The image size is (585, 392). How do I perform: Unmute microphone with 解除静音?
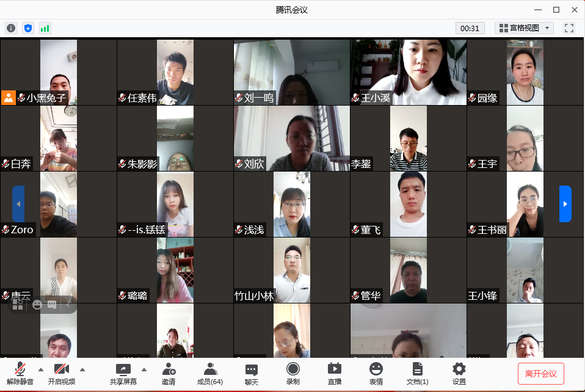21,374
